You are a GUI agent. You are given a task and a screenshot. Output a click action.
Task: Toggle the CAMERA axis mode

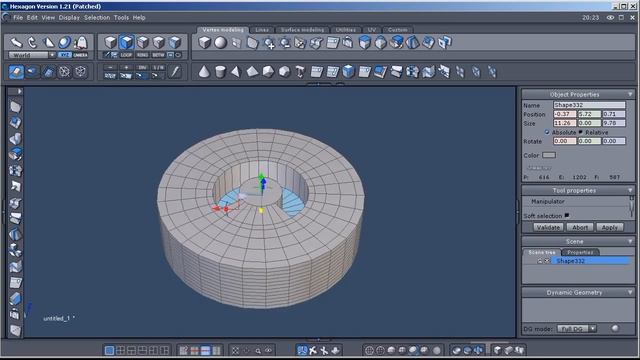80,55
